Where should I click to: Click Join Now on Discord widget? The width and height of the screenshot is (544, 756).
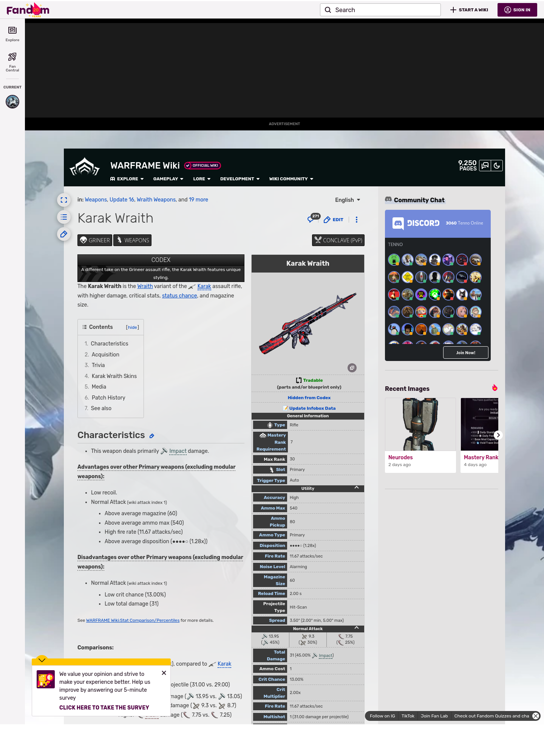pos(466,353)
